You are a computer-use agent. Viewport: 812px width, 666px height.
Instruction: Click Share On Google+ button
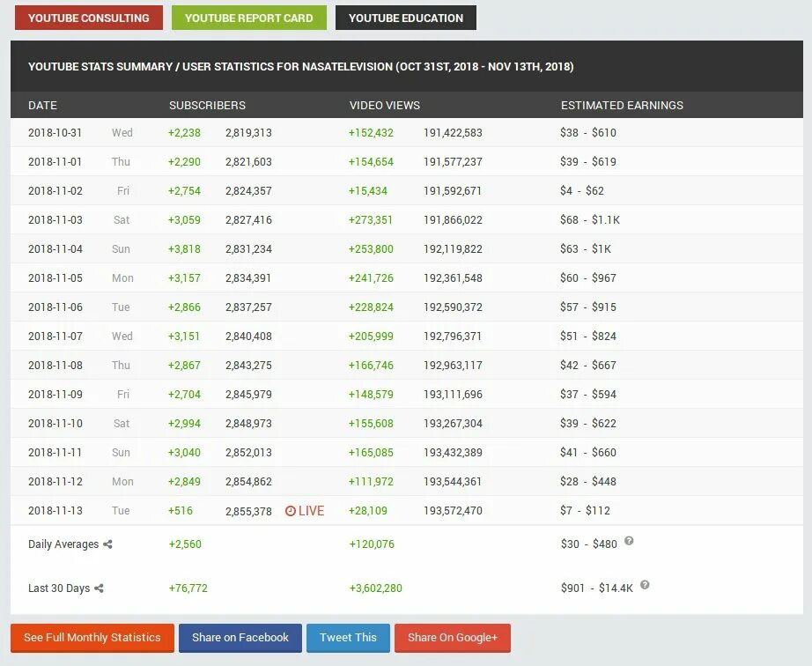pyautogui.click(x=453, y=638)
